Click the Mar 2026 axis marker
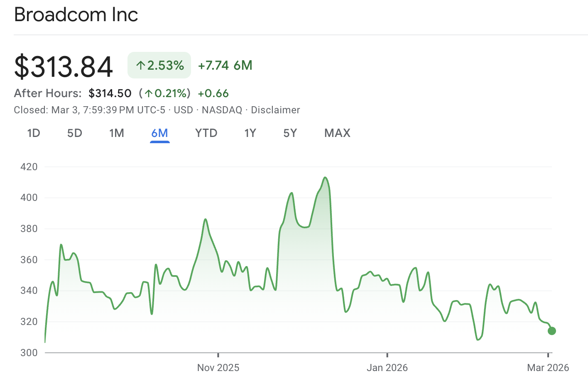The height and width of the screenshot is (381, 588). pos(548,367)
